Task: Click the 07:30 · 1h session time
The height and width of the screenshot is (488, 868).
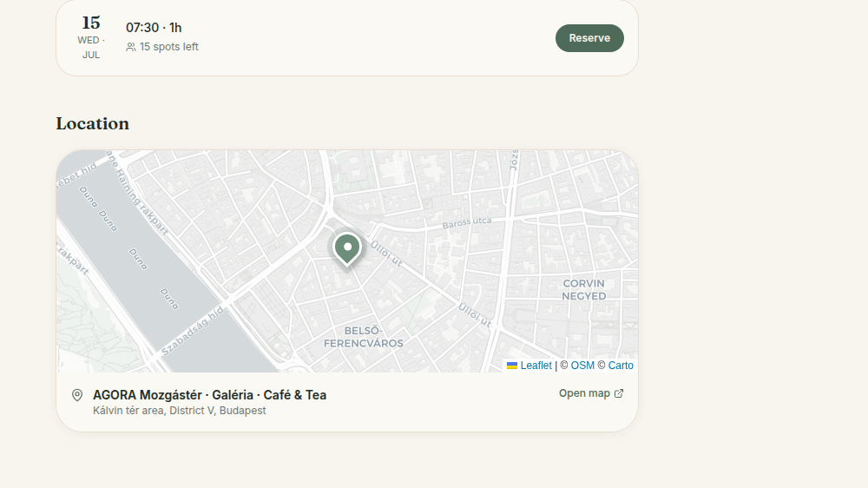Action: [154, 28]
